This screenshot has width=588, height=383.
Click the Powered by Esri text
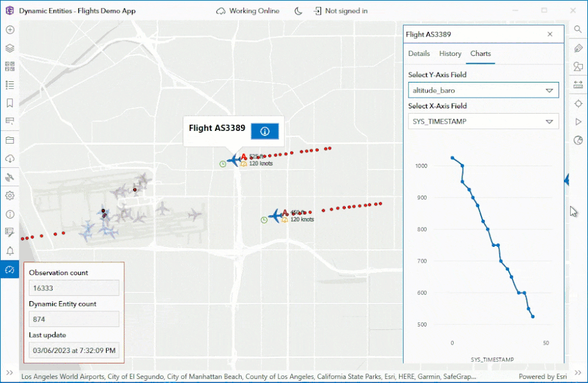[543, 377]
